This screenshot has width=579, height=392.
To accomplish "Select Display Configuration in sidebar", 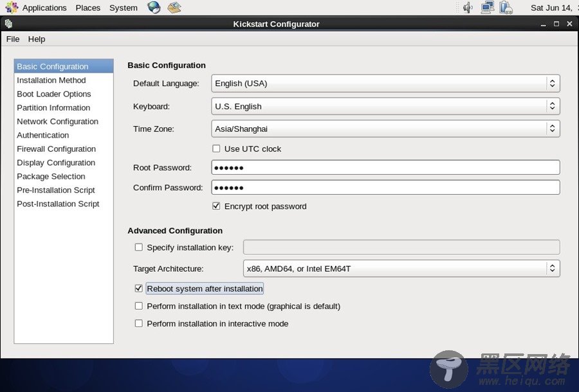I will tap(64, 163).
